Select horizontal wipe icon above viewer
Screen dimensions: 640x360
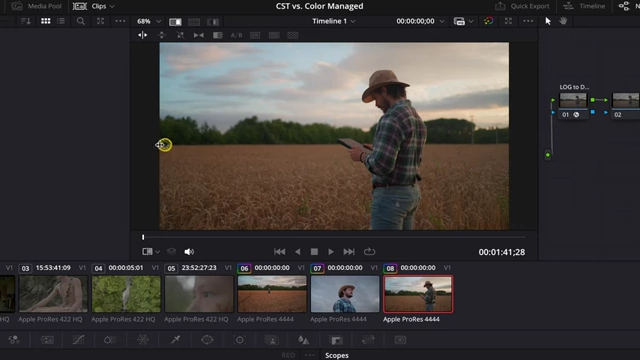[142, 35]
